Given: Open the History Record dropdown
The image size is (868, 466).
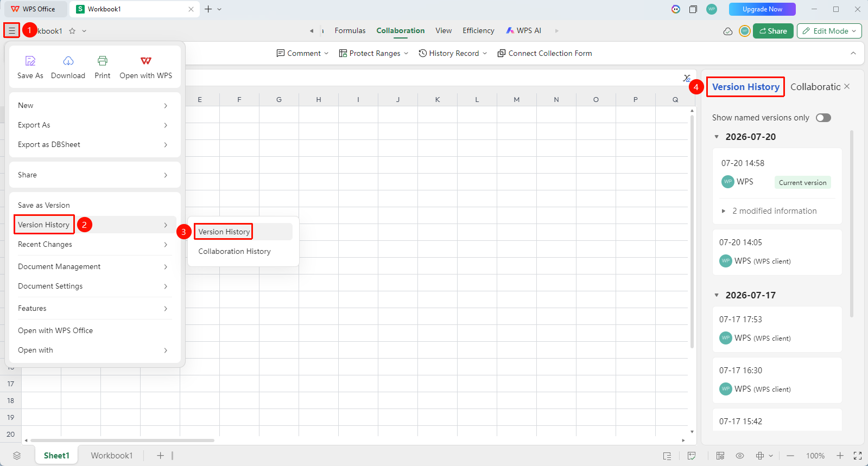Looking at the screenshot, I should pyautogui.click(x=453, y=53).
